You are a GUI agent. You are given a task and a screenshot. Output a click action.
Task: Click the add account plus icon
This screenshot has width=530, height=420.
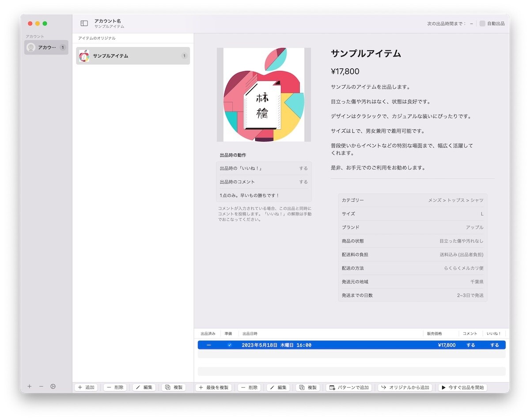pyautogui.click(x=30, y=386)
